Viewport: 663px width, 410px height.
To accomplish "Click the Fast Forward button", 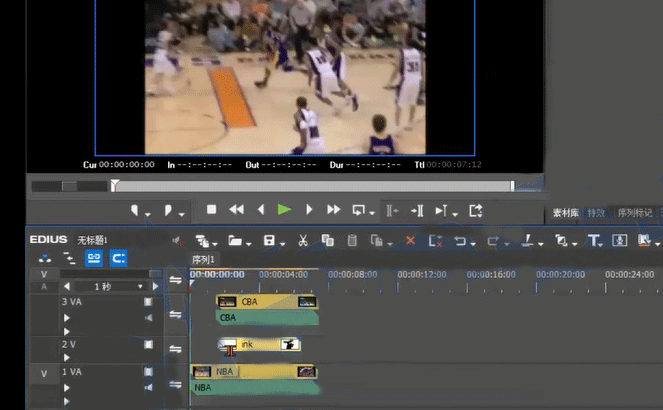I will point(334,210).
